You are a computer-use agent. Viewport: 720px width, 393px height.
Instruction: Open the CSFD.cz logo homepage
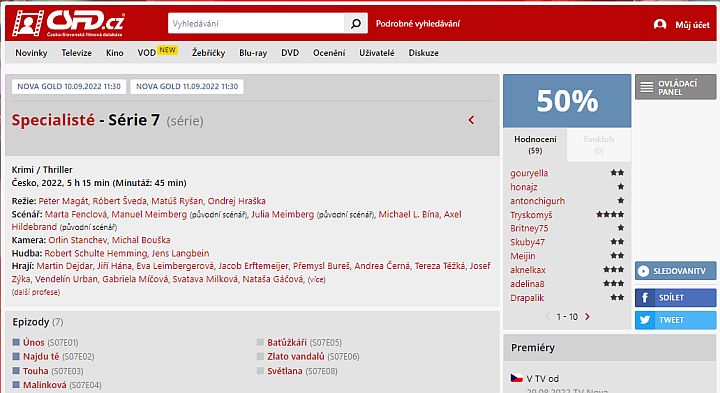68,23
